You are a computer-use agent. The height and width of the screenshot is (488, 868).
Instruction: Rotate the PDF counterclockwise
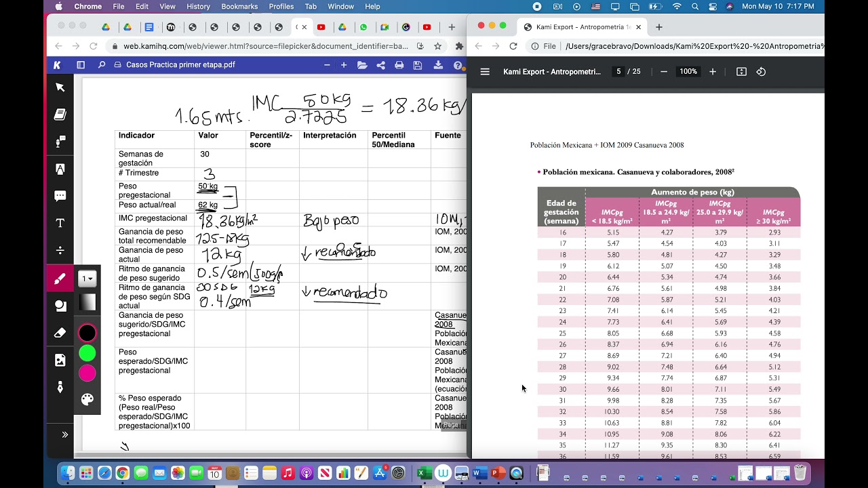coord(761,71)
